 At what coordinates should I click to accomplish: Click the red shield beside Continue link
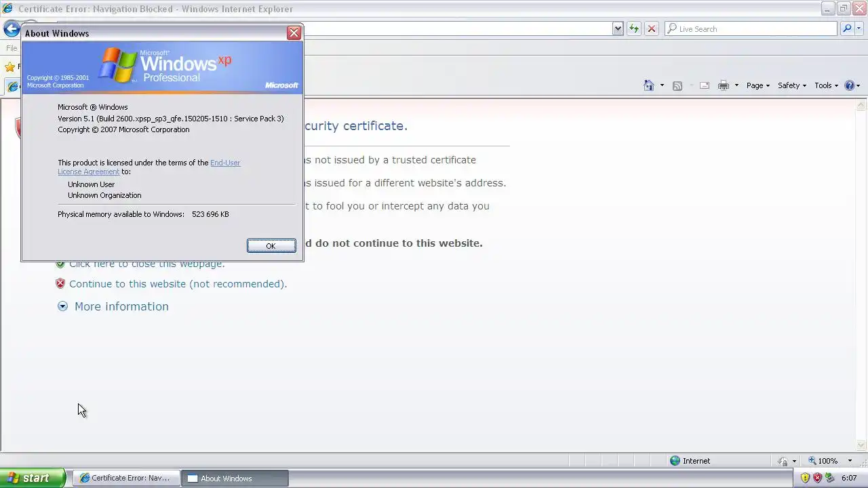pyautogui.click(x=60, y=284)
